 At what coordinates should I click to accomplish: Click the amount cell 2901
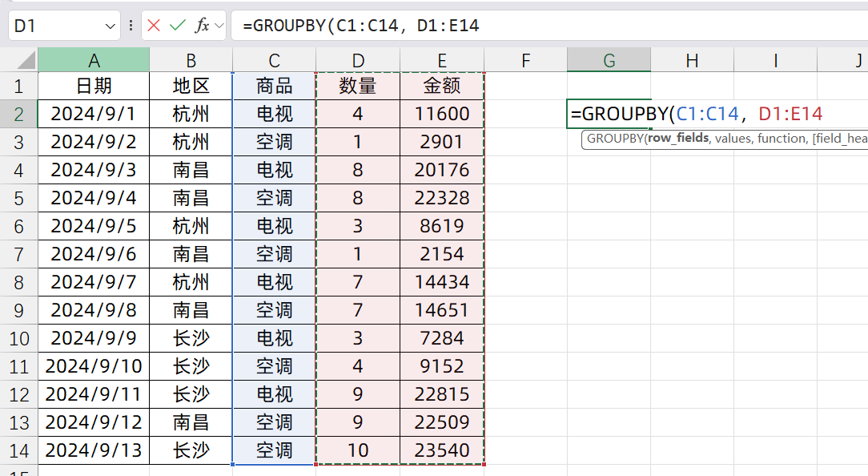[442, 142]
